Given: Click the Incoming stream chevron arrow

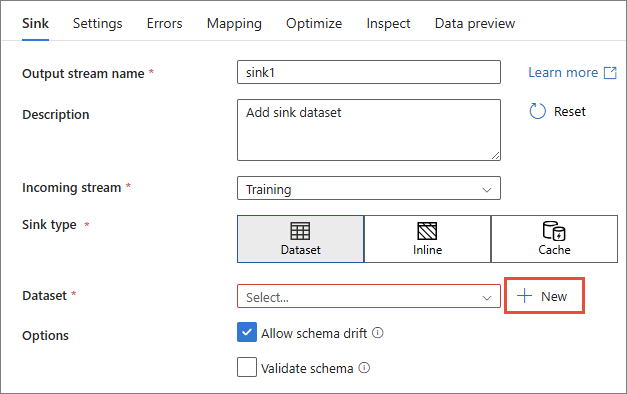Looking at the screenshot, I should click(x=487, y=190).
